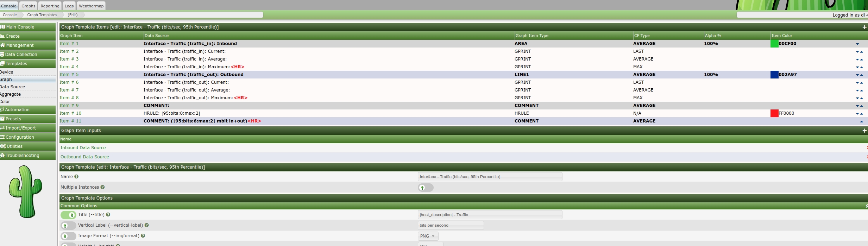This screenshot has width=868, height=246.
Task: Open the Image Format PNG dropdown
Action: [428, 236]
